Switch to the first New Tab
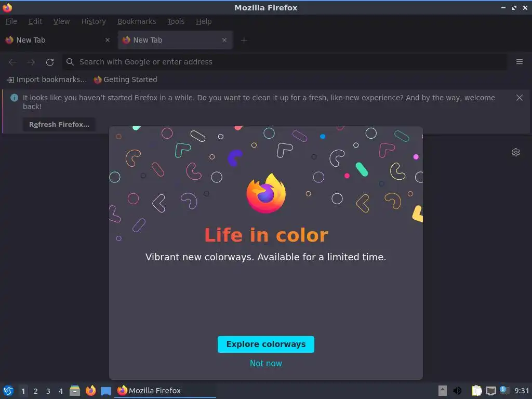The width and height of the screenshot is (532, 399). tap(58, 40)
